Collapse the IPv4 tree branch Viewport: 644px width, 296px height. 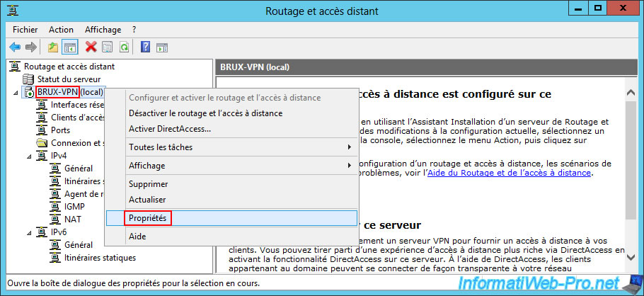(x=28, y=156)
